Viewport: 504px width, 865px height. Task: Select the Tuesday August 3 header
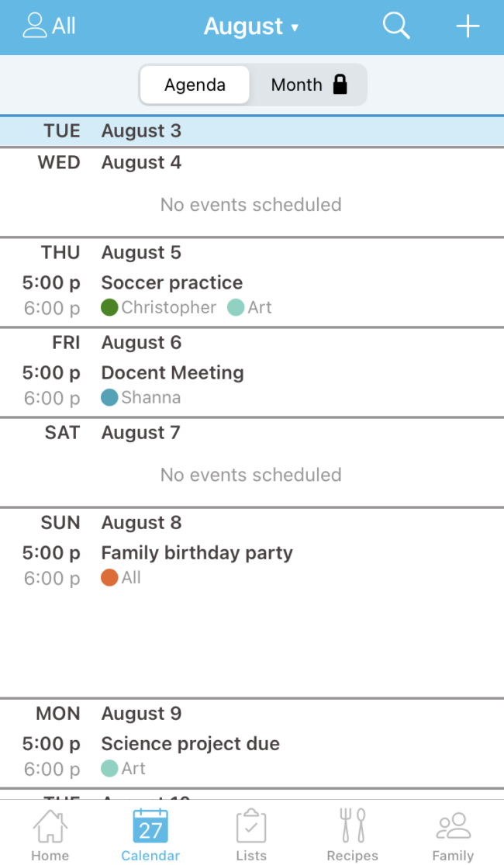pos(141,130)
